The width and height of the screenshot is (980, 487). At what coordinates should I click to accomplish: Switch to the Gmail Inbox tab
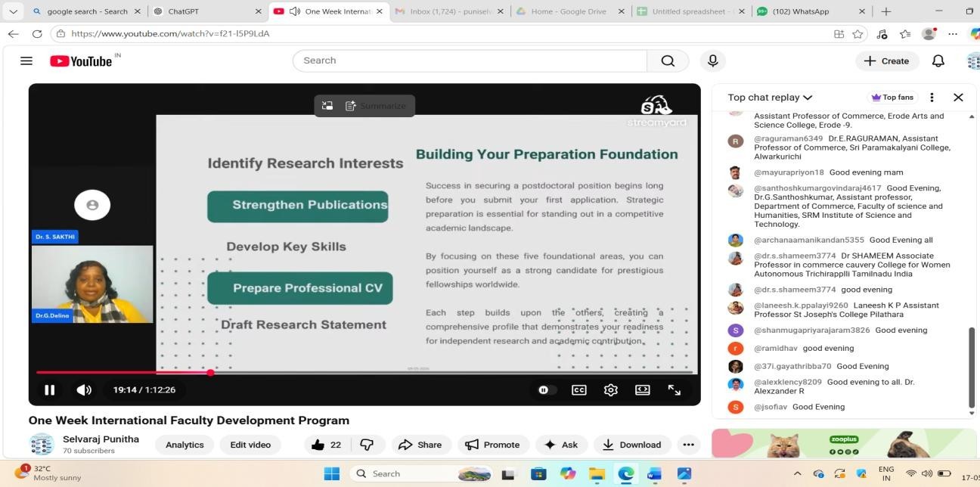[x=448, y=11]
